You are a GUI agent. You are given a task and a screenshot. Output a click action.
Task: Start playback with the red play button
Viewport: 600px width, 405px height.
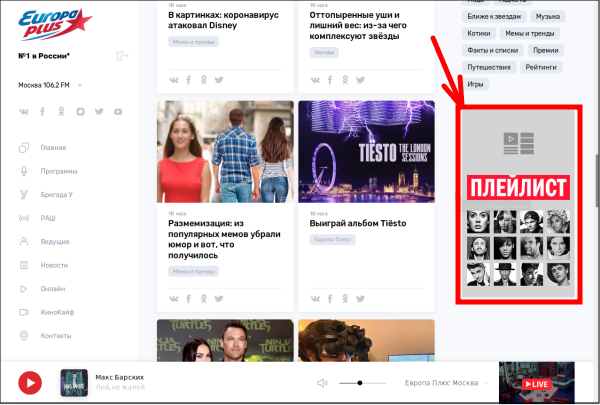coord(30,383)
